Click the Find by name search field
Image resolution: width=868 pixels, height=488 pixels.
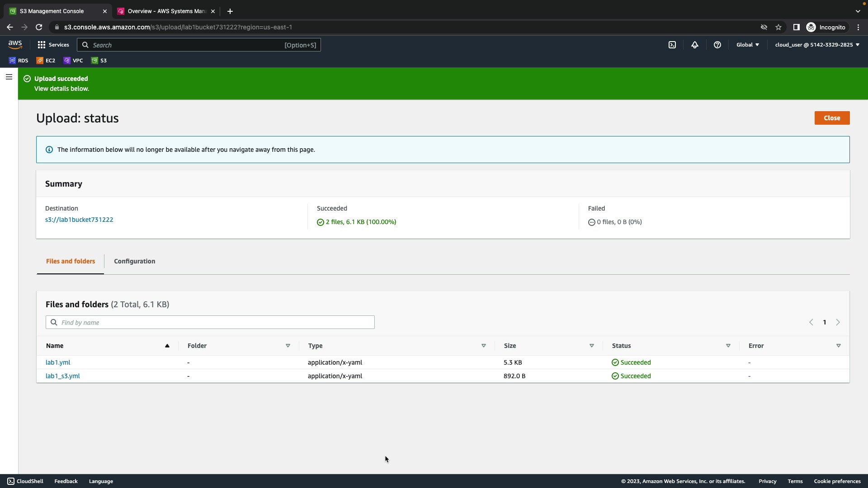pyautogui.click(x=210, y=322)
